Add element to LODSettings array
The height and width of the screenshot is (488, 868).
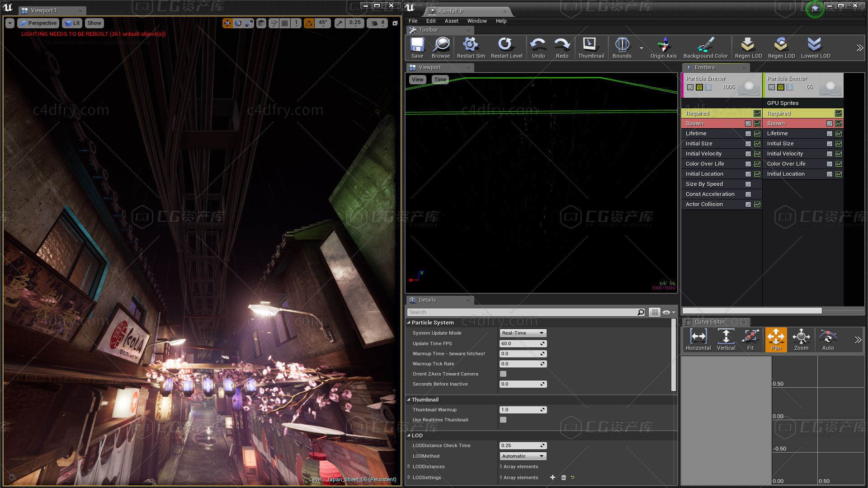[x=552, y=477]
